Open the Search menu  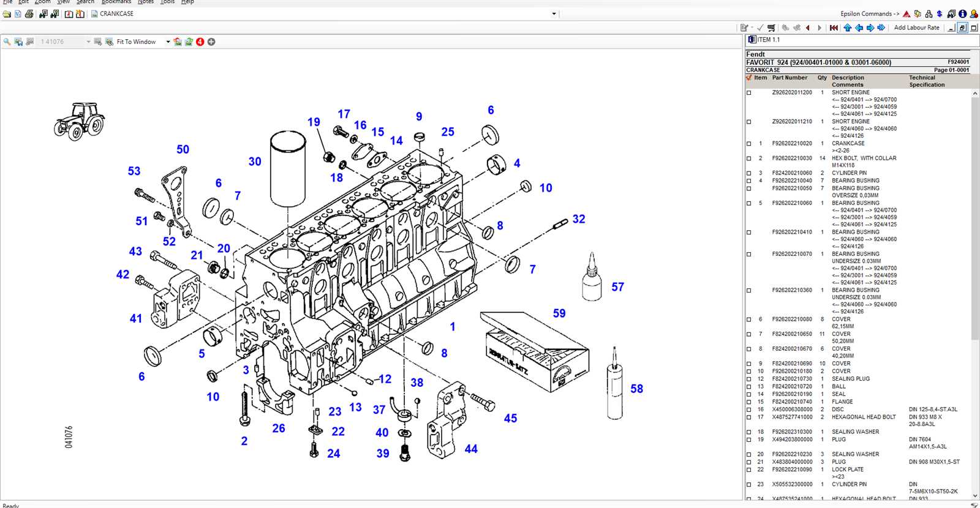pos(85,2)
